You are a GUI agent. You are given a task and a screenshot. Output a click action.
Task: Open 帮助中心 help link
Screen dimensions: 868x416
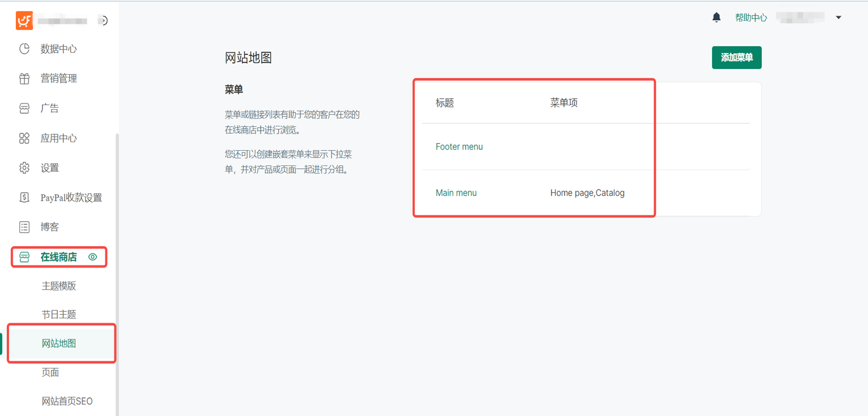point(751,18)
